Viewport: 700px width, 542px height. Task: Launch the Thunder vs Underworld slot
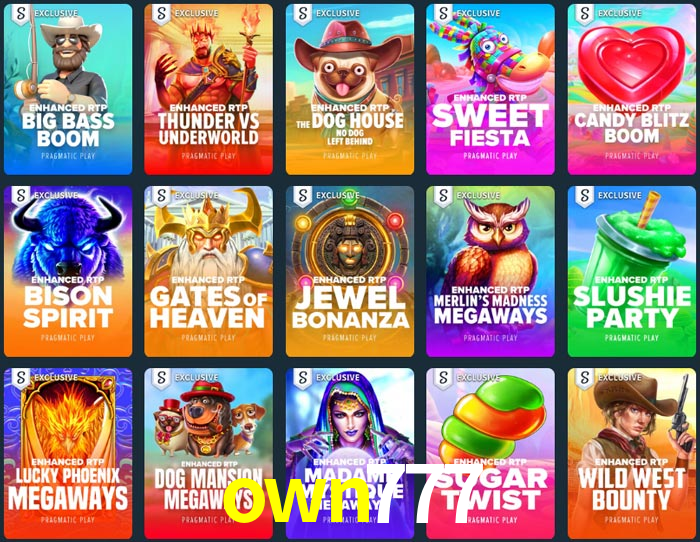point(208,89)
